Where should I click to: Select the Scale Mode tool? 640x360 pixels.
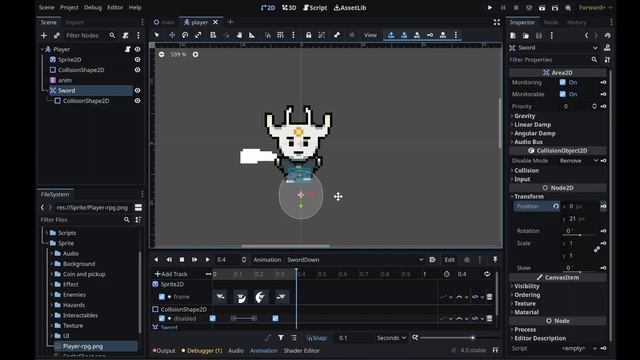198,35
